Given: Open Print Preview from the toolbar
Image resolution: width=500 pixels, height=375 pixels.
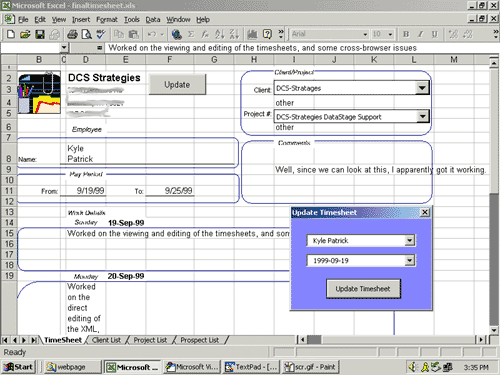Looking at the screenshot, I should point(86,34).
